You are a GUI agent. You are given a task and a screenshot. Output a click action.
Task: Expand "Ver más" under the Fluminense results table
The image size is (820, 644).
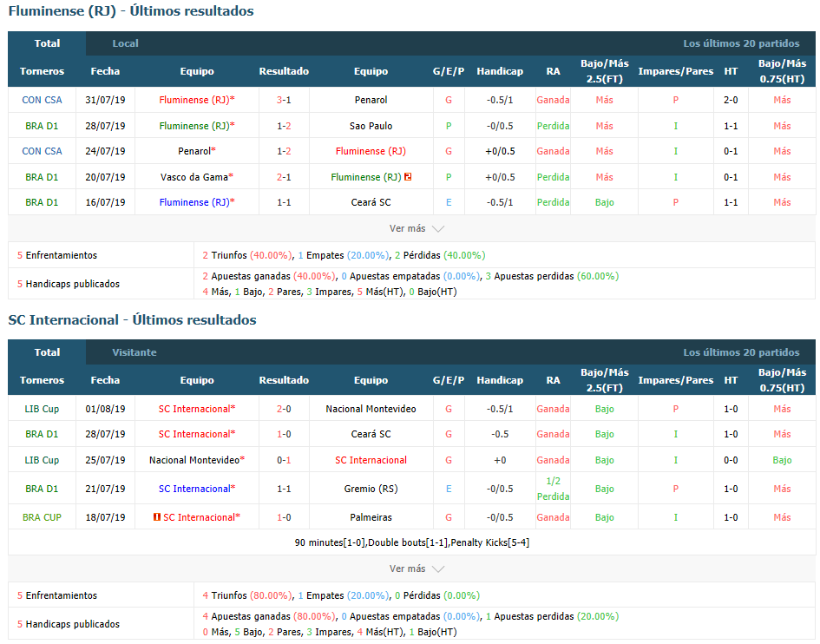[x=417, y=228]
